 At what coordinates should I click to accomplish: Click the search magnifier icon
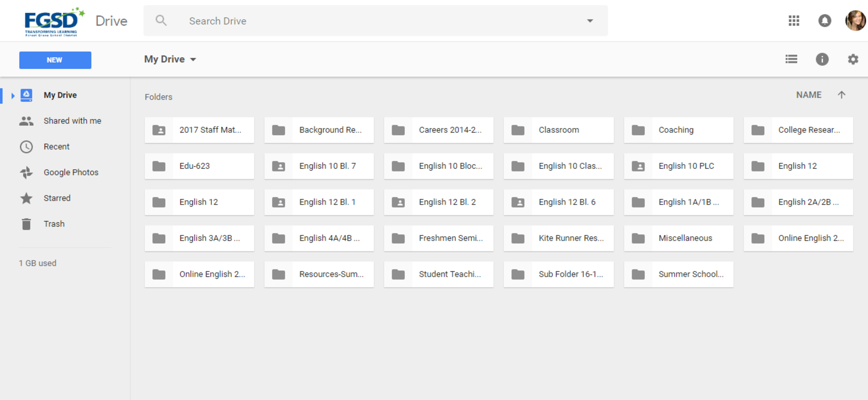161,21
